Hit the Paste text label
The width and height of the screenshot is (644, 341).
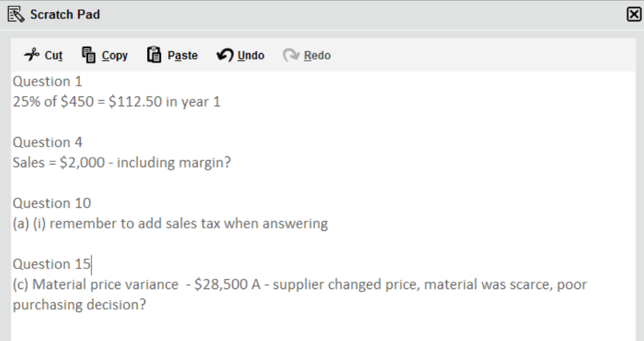[182, 56]
